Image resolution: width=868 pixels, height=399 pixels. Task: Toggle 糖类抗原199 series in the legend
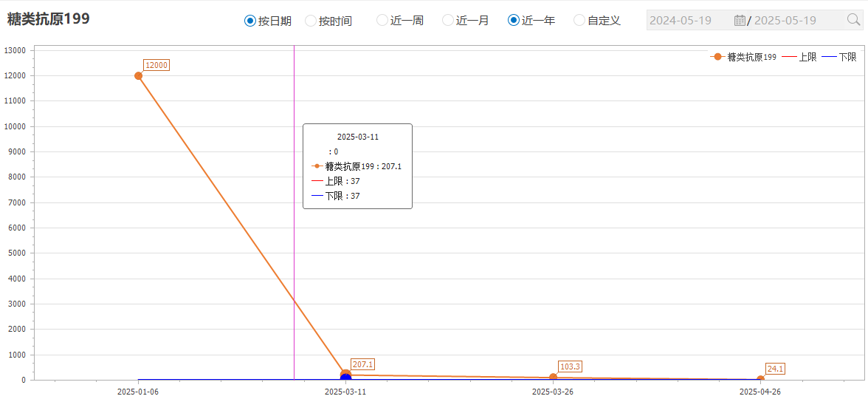pyautogui.click(x=743, y=56)
